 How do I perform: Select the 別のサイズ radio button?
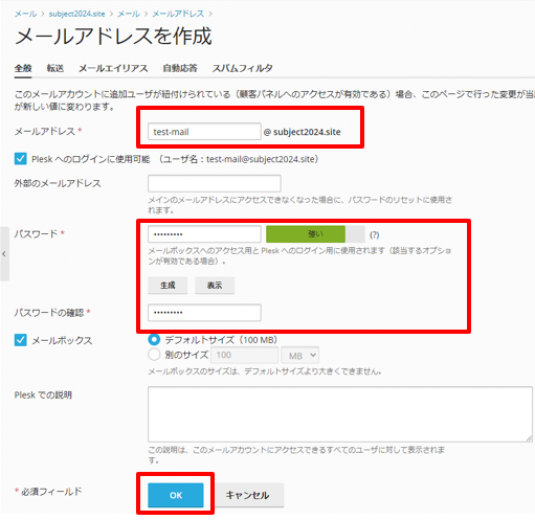click(154, 355)
